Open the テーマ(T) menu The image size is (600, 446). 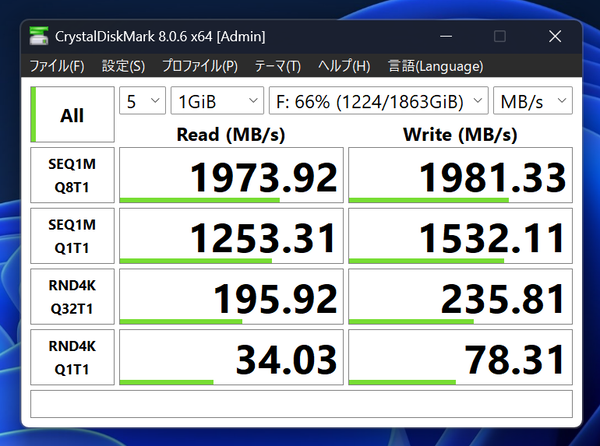(278, 66)
